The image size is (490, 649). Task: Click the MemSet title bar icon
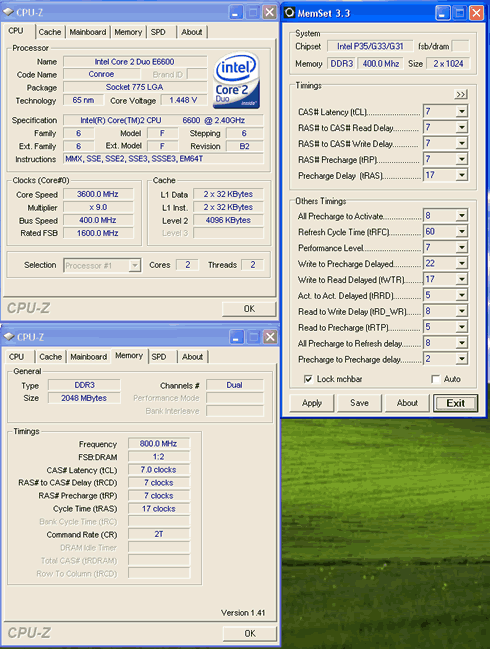coord(290,13)
